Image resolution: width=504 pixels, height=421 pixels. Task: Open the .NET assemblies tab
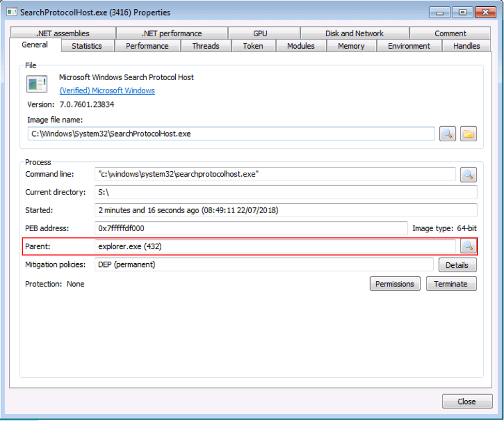click(x=63, y=33)
